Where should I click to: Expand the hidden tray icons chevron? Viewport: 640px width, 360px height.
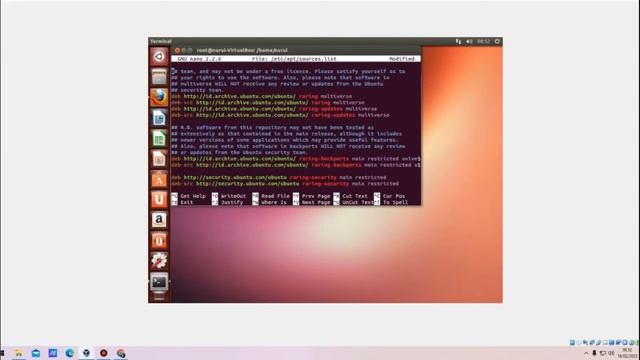[586, 353]
